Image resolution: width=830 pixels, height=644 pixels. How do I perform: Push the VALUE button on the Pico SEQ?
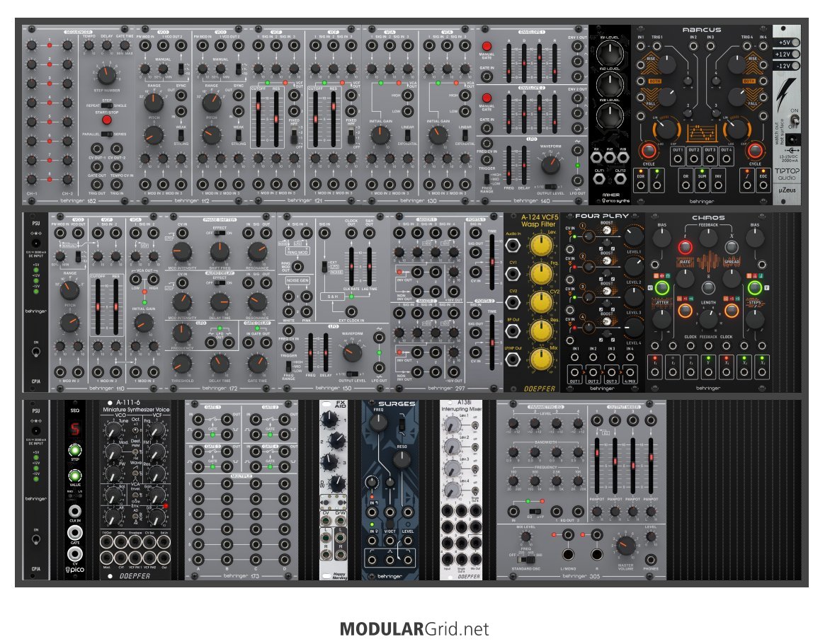[74, 476]
